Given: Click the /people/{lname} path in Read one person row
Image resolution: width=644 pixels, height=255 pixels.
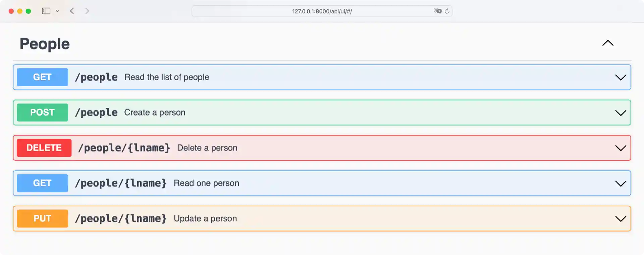Looking at the screenshot, I should [121, 183].
